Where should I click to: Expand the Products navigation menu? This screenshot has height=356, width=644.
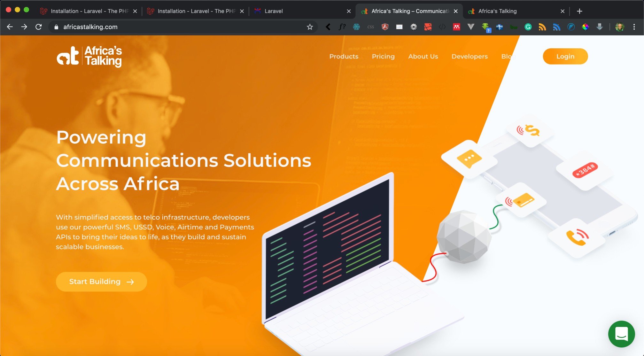pyautogui.click(x=344, y=56)
